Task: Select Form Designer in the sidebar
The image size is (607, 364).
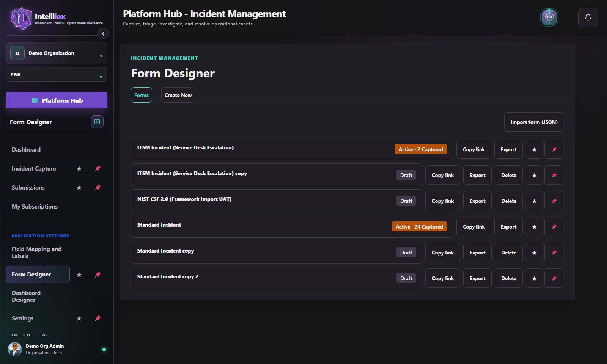Action: click(x=38, y=275)
